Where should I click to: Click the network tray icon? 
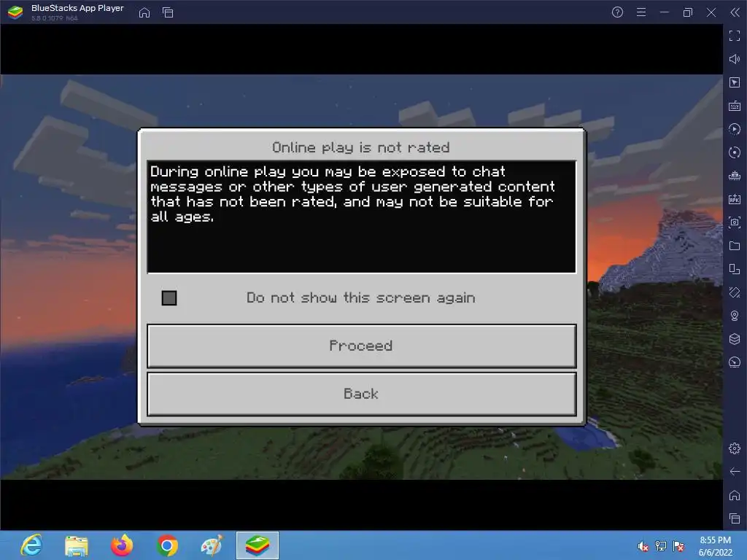point(661,546)
